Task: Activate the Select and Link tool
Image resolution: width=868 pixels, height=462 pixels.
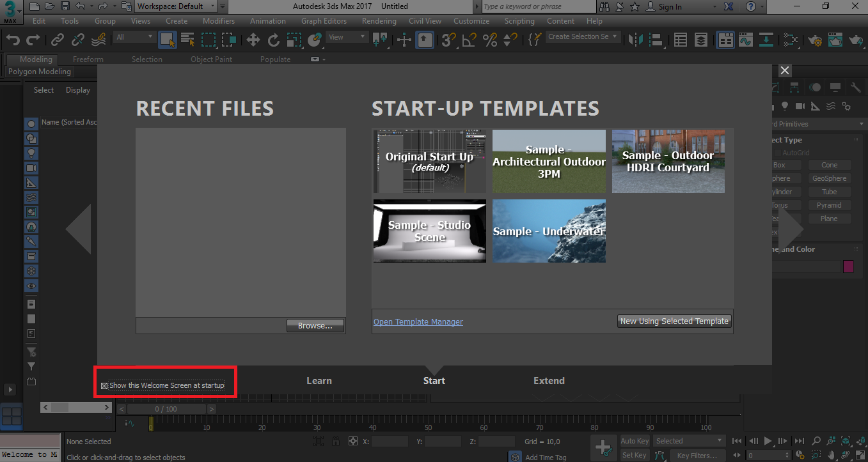Action: 58,40
